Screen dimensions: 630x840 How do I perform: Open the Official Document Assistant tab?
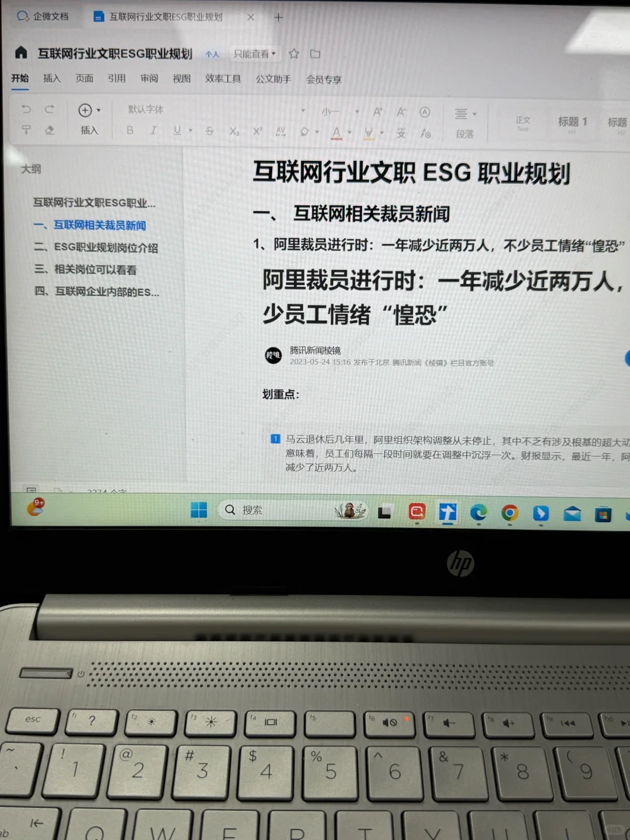click(x=273, y=79)
